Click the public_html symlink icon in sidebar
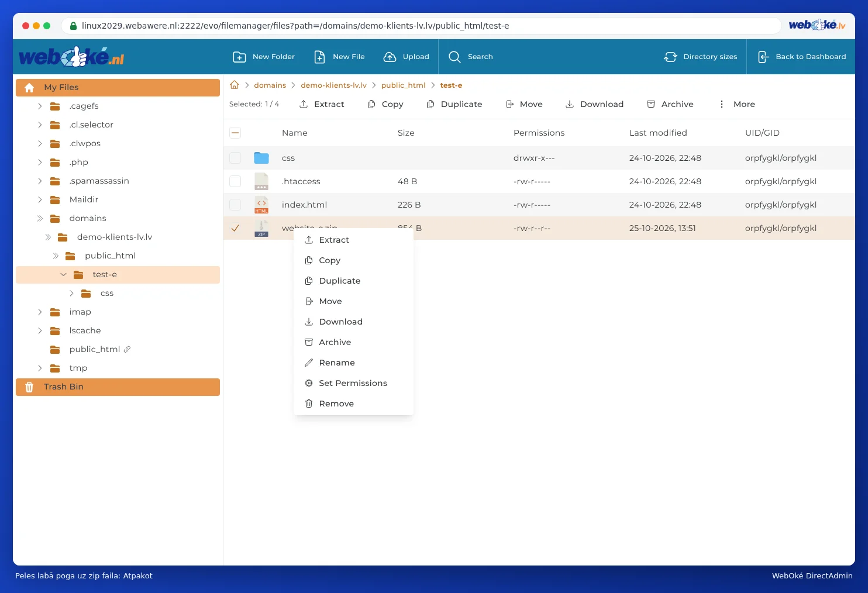Screen dimensions: 868x593 [127, 349]
